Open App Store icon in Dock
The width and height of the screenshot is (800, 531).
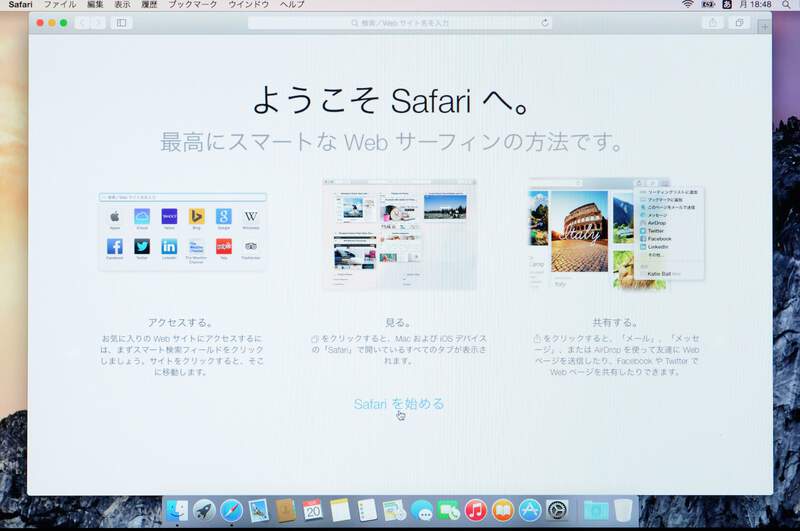click(530, 510)
